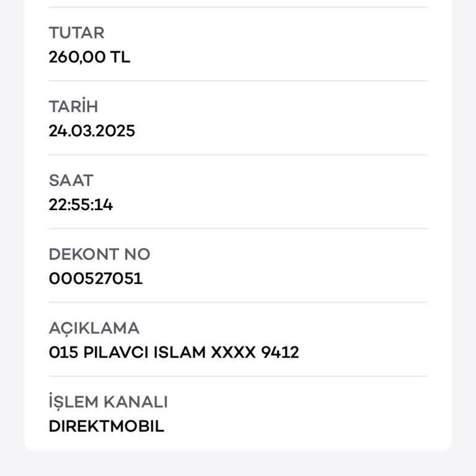Select the DIREKTMOBIL channel value
The height and width of the screenshot is (476, 476).
(106, 426)
